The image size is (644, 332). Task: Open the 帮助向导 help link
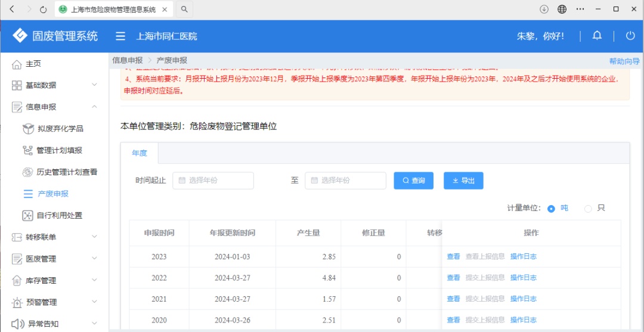[x=624, y=61]
